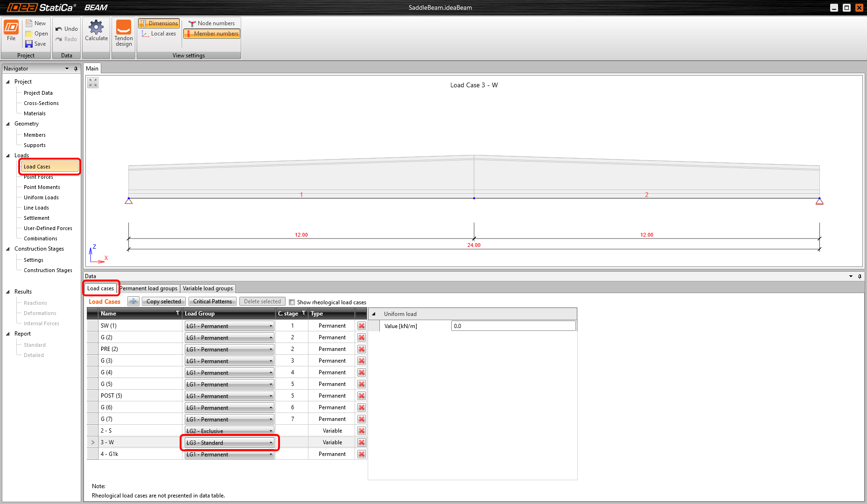Run the Calculate command
867x504 pixels.
pyautogui.click(x=96, y=31)
